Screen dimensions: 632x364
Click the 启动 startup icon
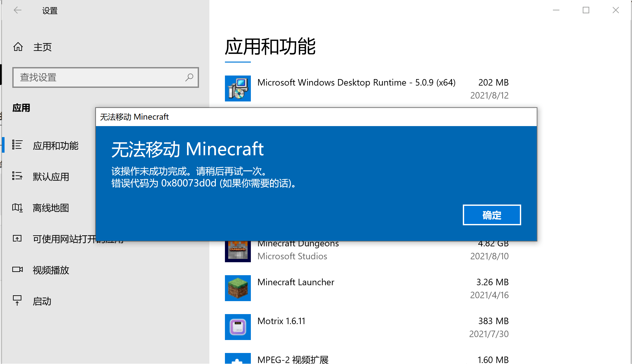pos(17,300)
